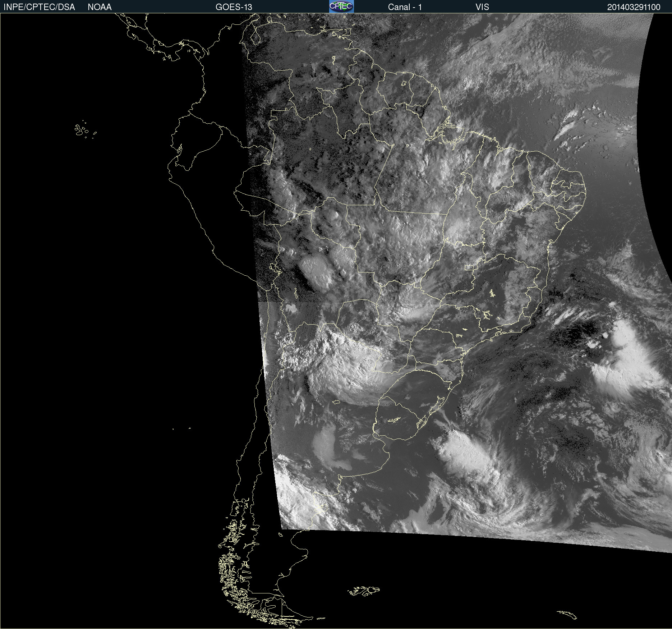672x629 pixels.
Task: Select the GOES-13 satellite label
Action: point(234,7)
